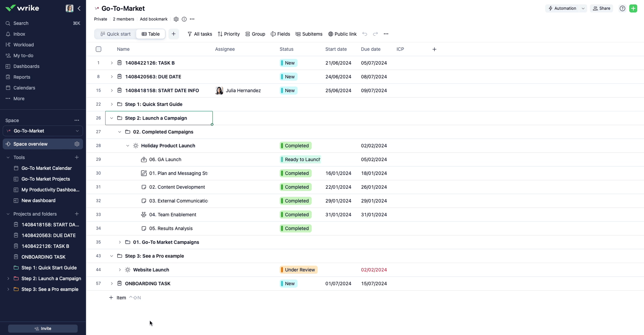644x335 pixels.
Task: Collapse the sidebar with arrow icon
Action: coord(79,8)
